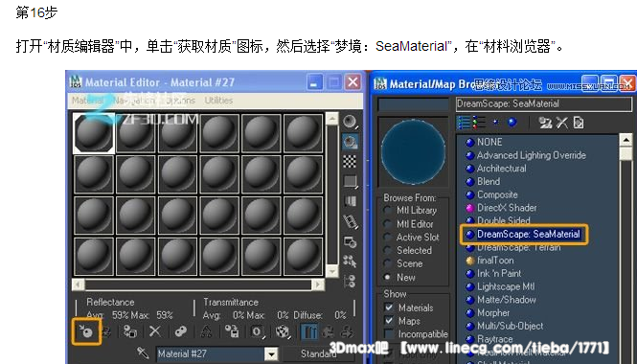
Task: Click the sample slots horizontal scrollbar right arrow
Action: tap(318, 284)
